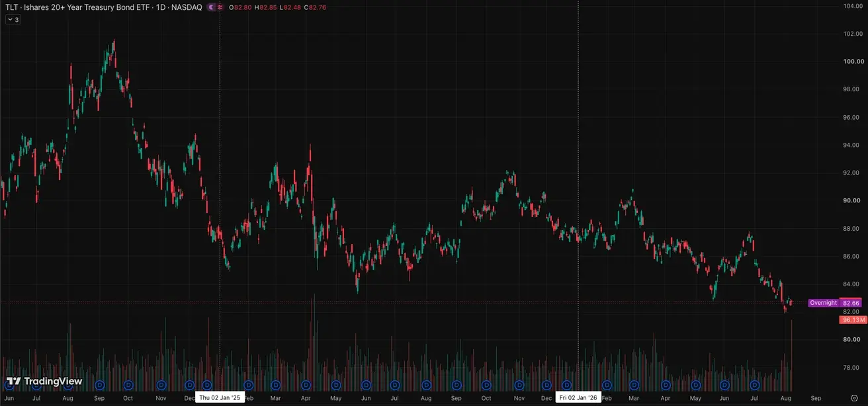The image size is (868, 406).
Task: Click the high value H82.85
Action: tap(265, 7)
